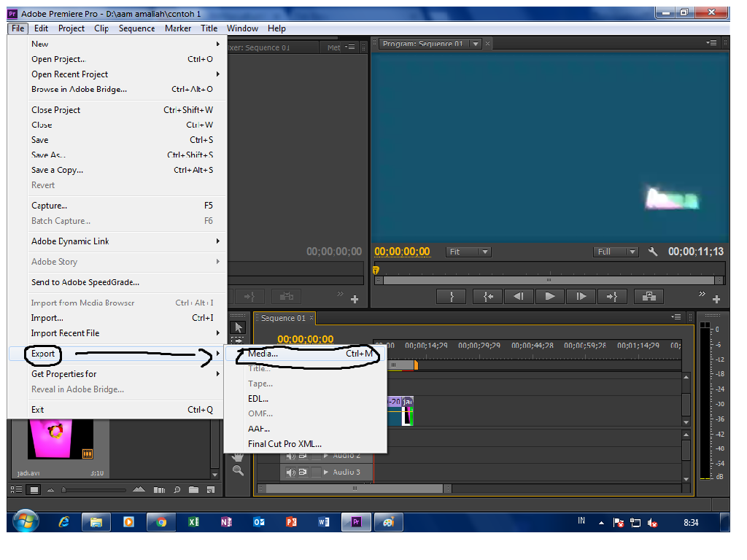The width and height of the screenshot is (747, 560).
Task: Click the Lift button in Program monitor
Action: point(649,297)
